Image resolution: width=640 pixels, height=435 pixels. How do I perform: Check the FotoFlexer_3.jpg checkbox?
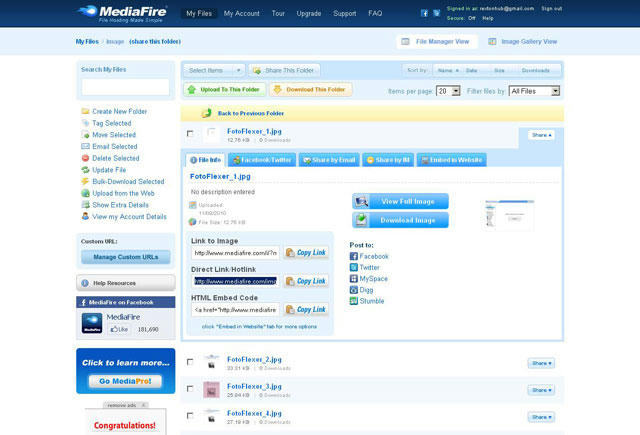click(190, 388)
